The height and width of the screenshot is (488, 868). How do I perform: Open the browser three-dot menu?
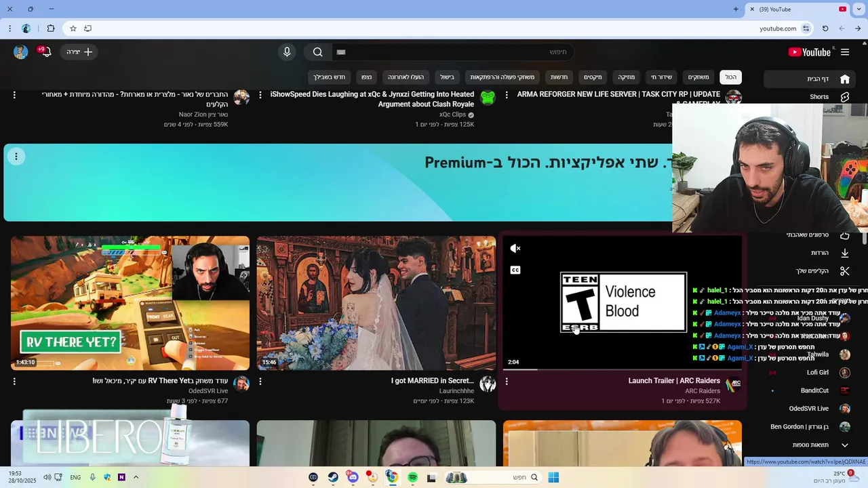tap(9, 28)
